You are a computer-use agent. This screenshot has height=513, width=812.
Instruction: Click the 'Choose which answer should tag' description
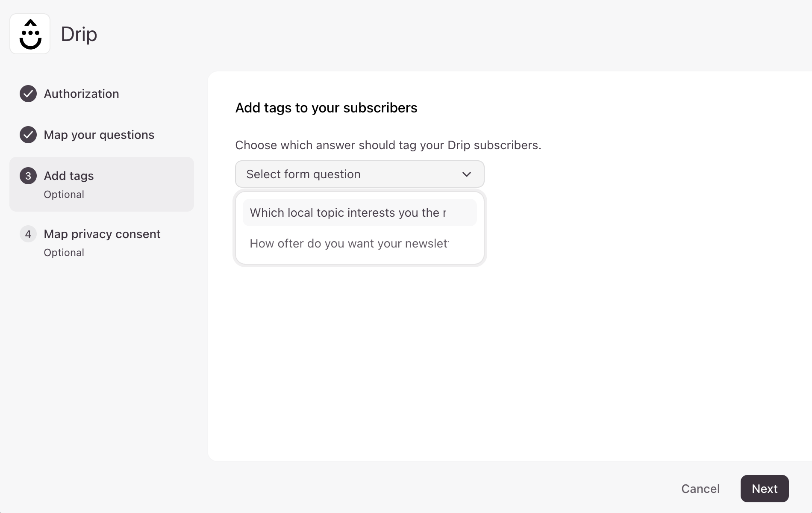(x=388, y=145)
